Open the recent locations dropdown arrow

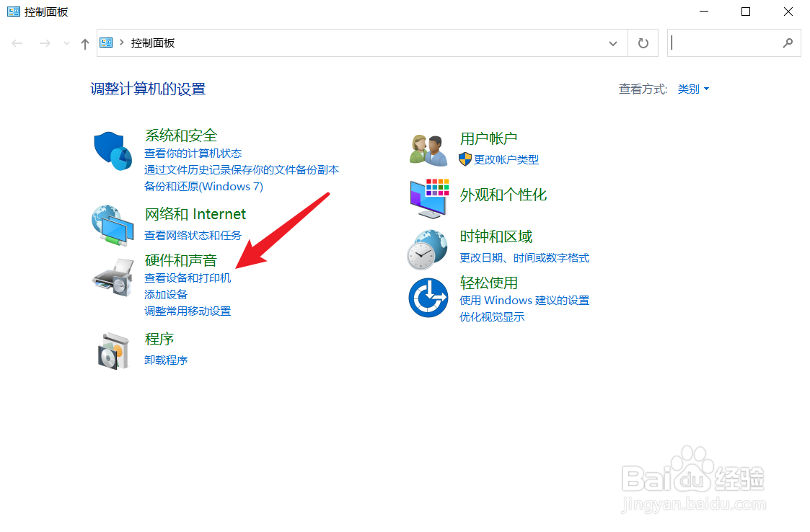pyautogui.click(x=66, y=43)
